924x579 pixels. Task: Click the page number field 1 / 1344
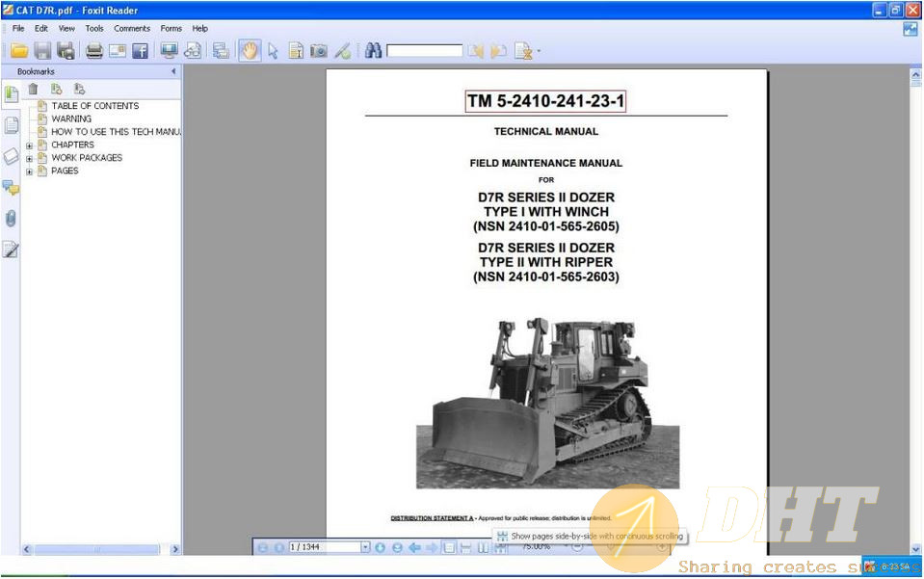click(x=325, y=547)
